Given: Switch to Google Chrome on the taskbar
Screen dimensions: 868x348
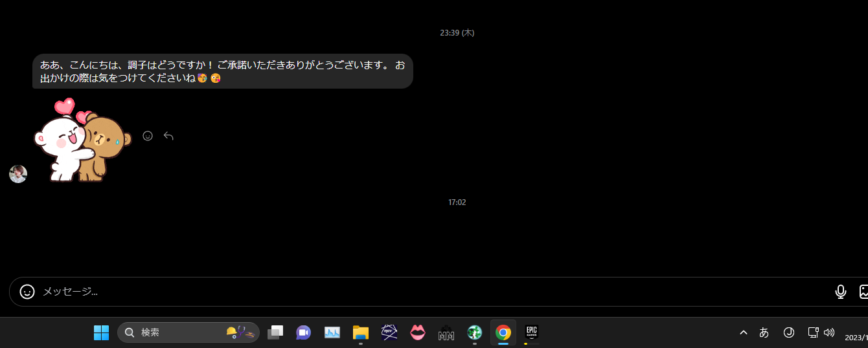Looking at the screenshot, I should pyautogui.click(x=503, y=332).
